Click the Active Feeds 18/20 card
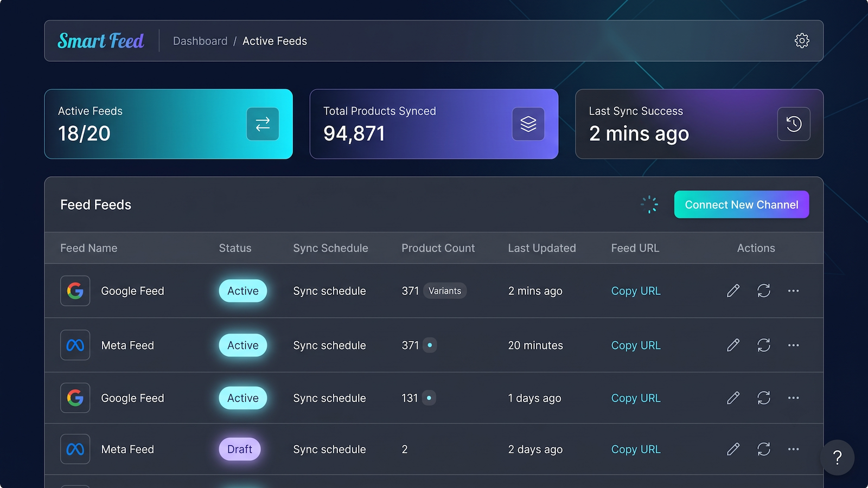 pos(169,124)
